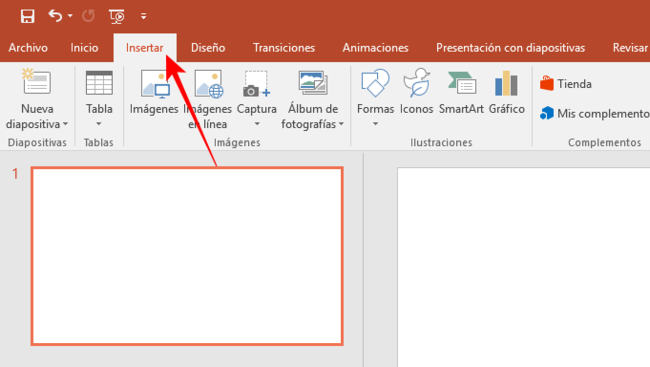Insert a Gráfico chart

507,92
